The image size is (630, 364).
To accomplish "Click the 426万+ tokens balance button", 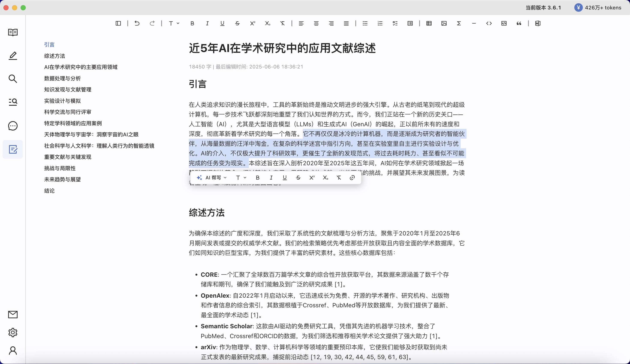I will coord(597,7).
